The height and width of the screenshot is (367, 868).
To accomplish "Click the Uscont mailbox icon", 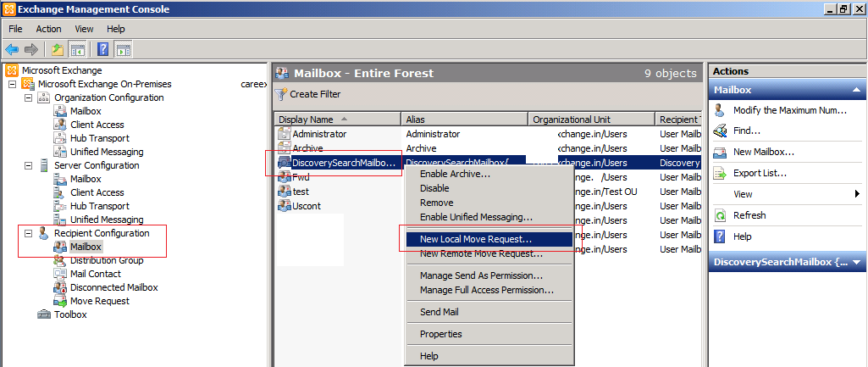I will point(284,206).
